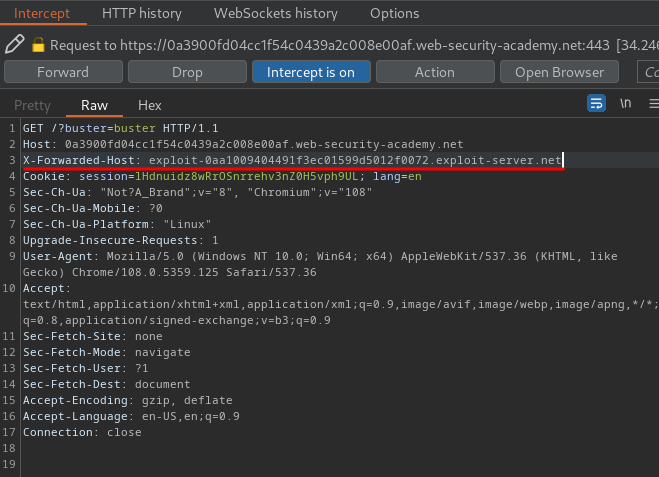Open the HTTP history tab

pyautogui.click(x=142, y=13)
